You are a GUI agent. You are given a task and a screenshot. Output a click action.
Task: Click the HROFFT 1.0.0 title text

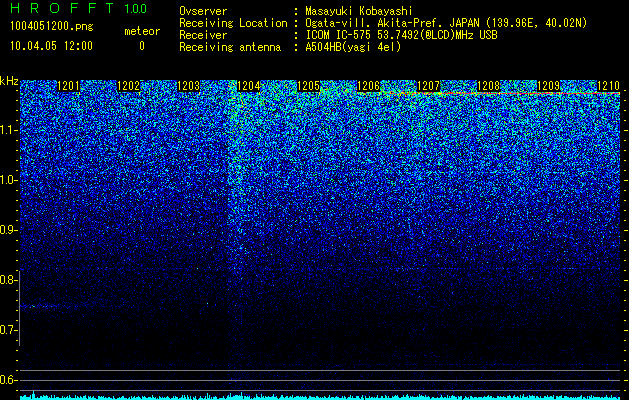pos(78,8)
